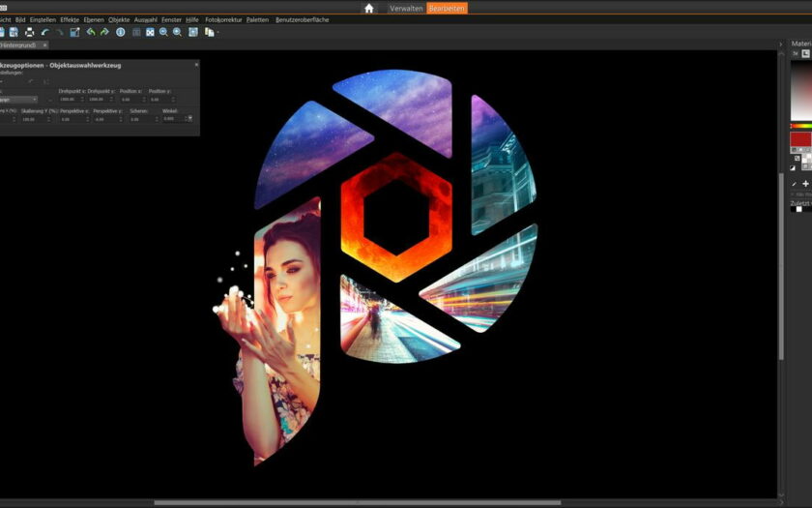This screenshot has height=508, width=812.
Task: Click the vertical canvas scrollbar thumb
Action: point(781,266)
